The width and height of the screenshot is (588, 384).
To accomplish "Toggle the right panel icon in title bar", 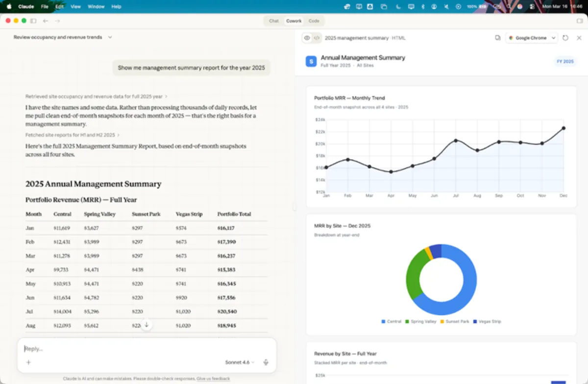I will pos(580,21).
